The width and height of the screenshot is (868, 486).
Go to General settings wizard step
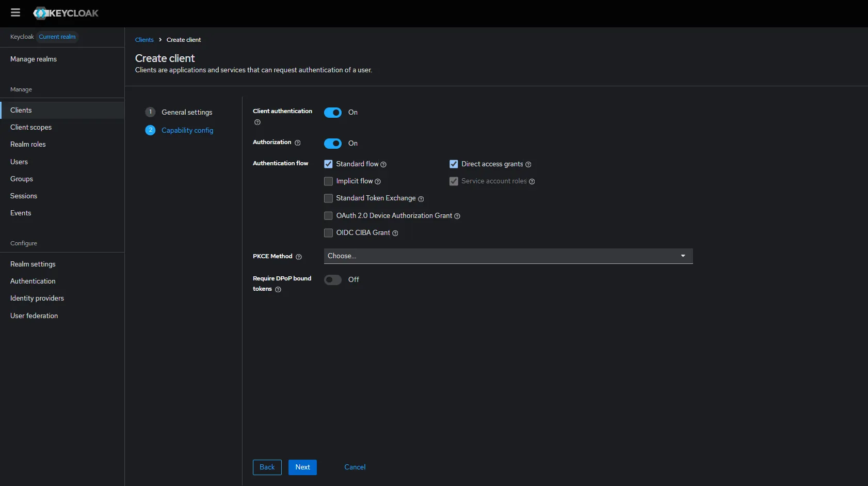coord(187,112)
